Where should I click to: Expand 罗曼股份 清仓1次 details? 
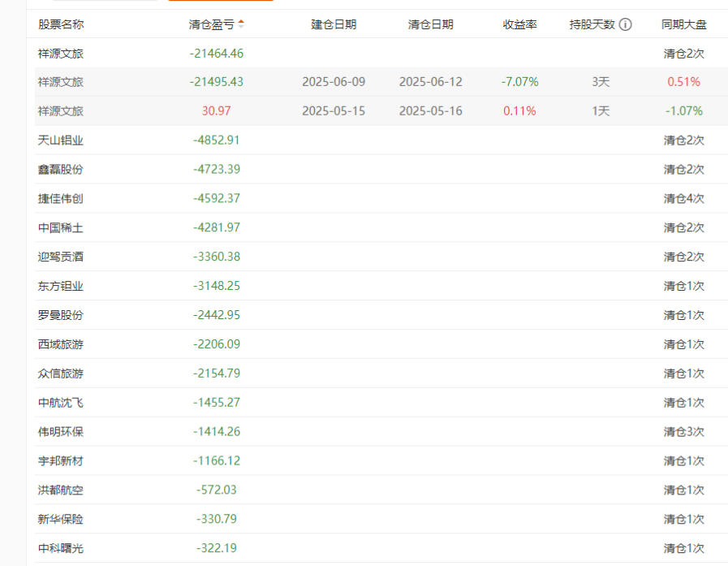click(684, 315)
